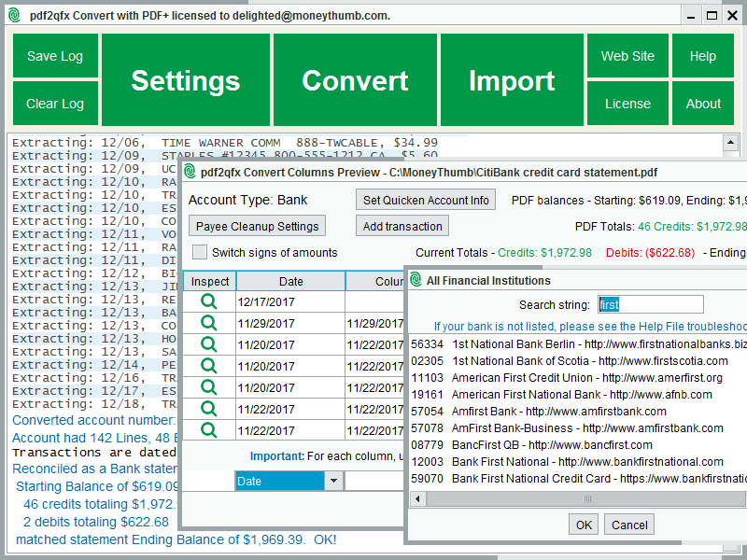Screen dimensions: 747x560
Task: Click the 'Account Type: Bank' label
Action: (247, 200)
